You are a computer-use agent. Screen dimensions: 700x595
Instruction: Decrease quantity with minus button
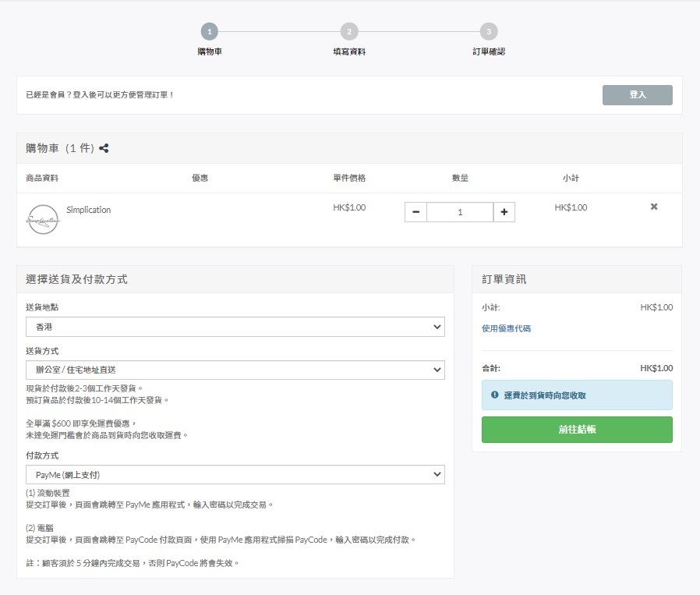[415, 212]
